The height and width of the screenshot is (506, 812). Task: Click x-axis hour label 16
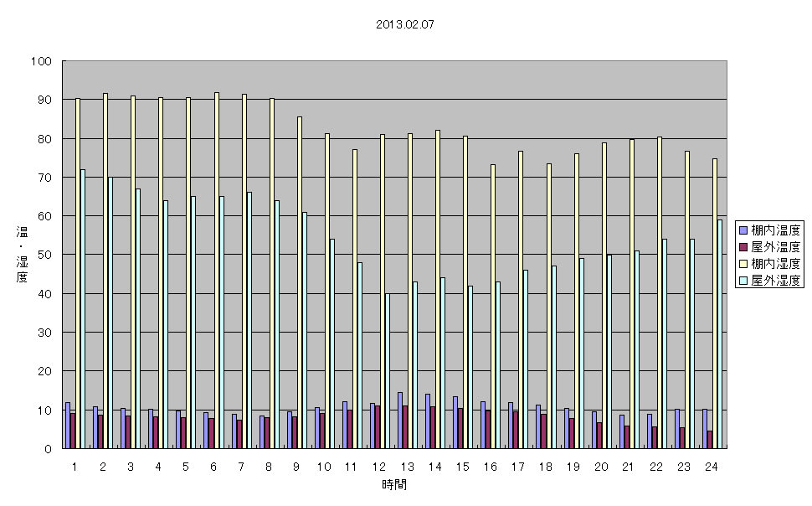(490, 467)
